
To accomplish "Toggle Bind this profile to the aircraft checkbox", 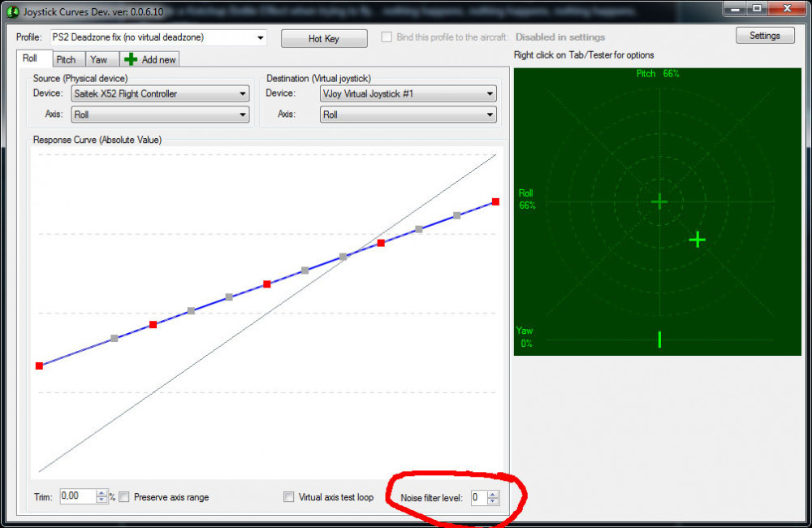I will pyautogui.click(x=387, y=37).
